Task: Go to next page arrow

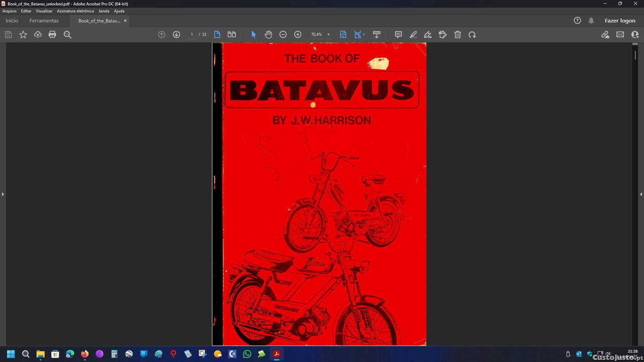Action: [176, 35]
